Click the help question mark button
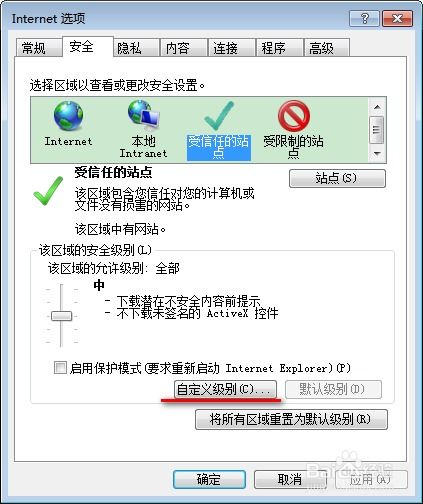The width and height of the screenshot is (423, 504). tap(364, 18)
